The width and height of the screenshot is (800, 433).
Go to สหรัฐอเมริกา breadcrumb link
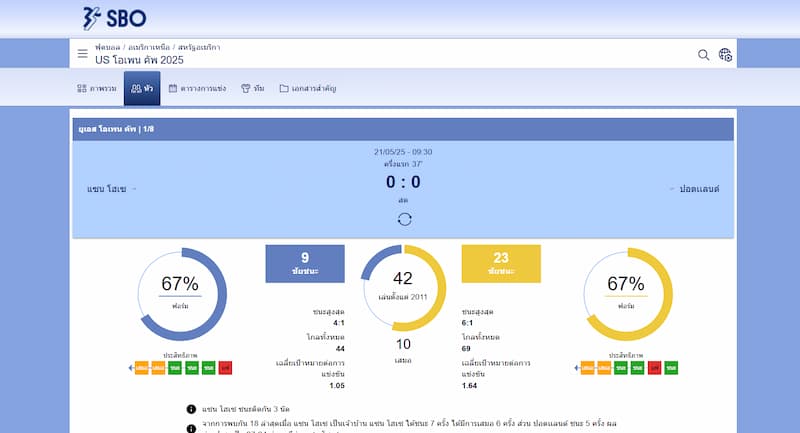pyautogui.click(x=199, y=47)
